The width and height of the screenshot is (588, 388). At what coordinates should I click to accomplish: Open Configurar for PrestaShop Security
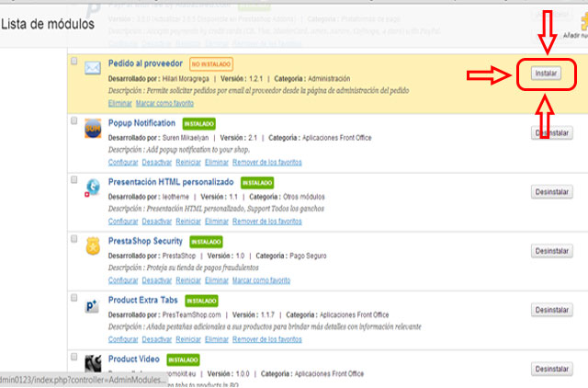point(123,280)
